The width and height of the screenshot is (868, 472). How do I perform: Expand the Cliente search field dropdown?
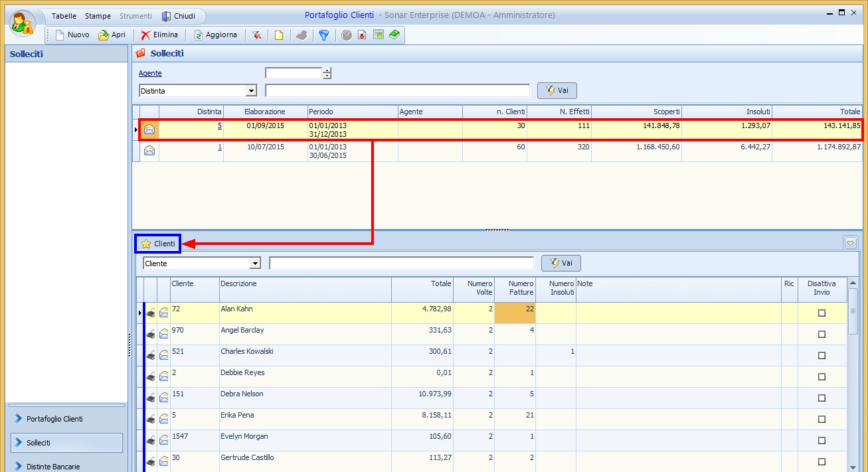(x=255, y=264)
